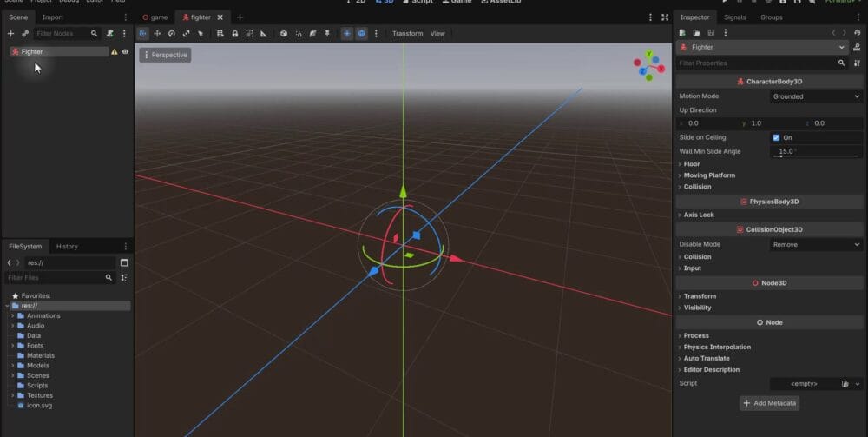Click the feather-shaped icon in viewport toolbar
Screen dimensions: 868x437
tap(312, 34)
